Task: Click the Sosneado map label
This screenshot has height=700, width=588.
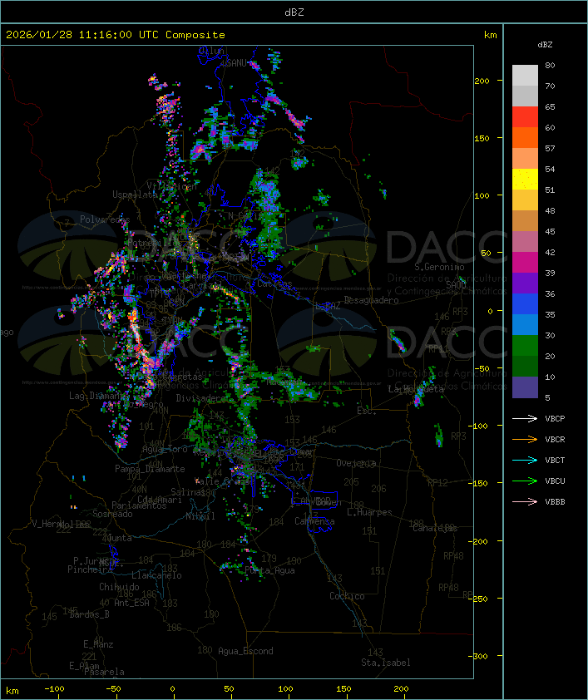Action: pyautogui.click(x=112, y=514)
